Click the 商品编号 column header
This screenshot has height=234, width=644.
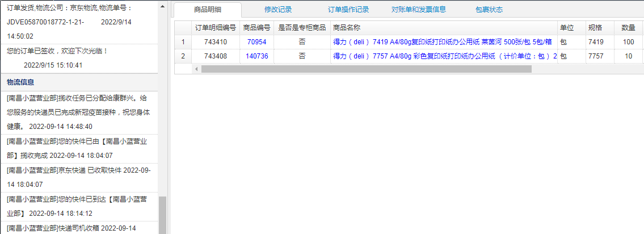coord(256,28)
